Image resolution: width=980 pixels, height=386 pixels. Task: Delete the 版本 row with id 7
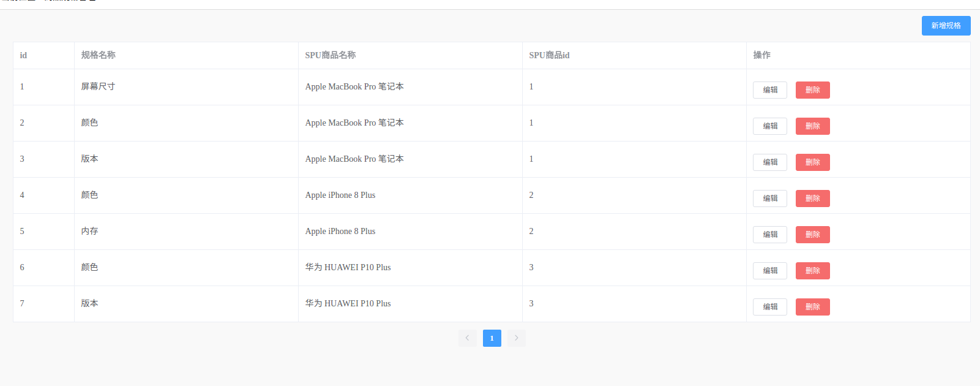(813, 307)
